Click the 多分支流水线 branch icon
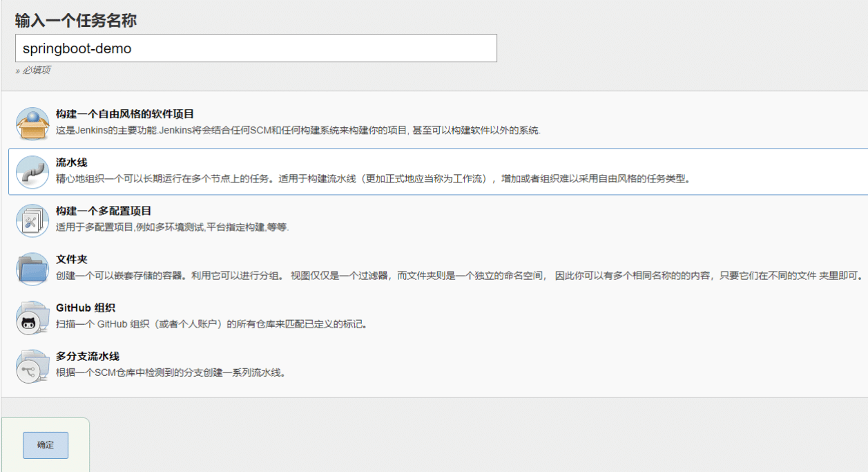 32,366
